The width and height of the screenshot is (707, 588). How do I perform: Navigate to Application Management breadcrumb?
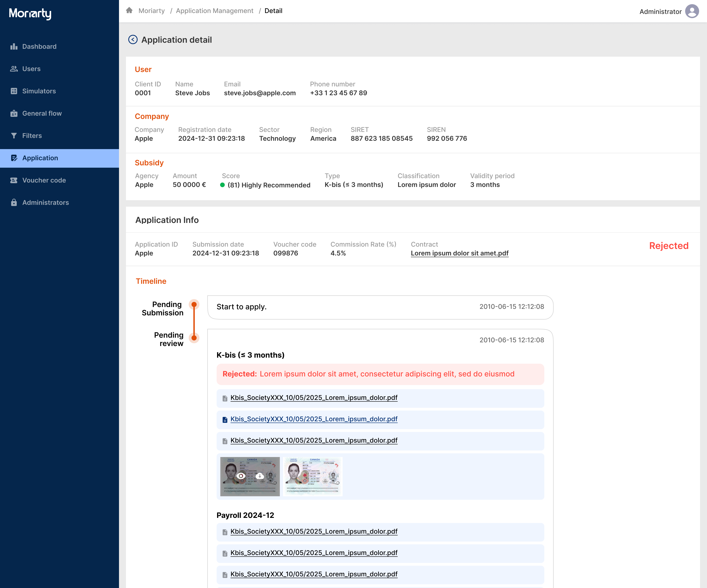pyautogui.click(x=215, y=11)
